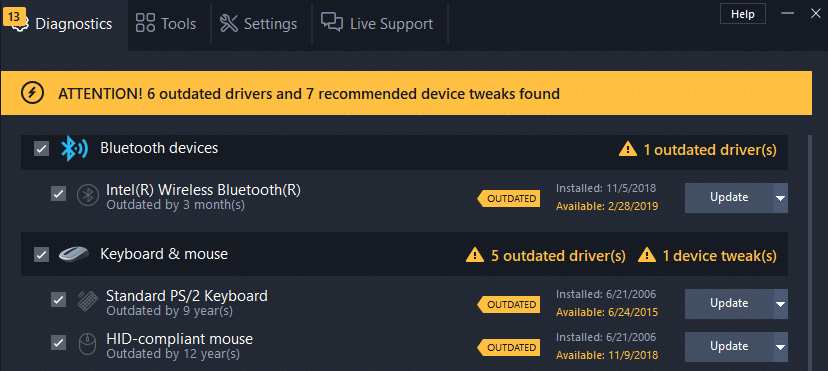Open Update dropdown for HID-compliant mouse

(781, 347)
